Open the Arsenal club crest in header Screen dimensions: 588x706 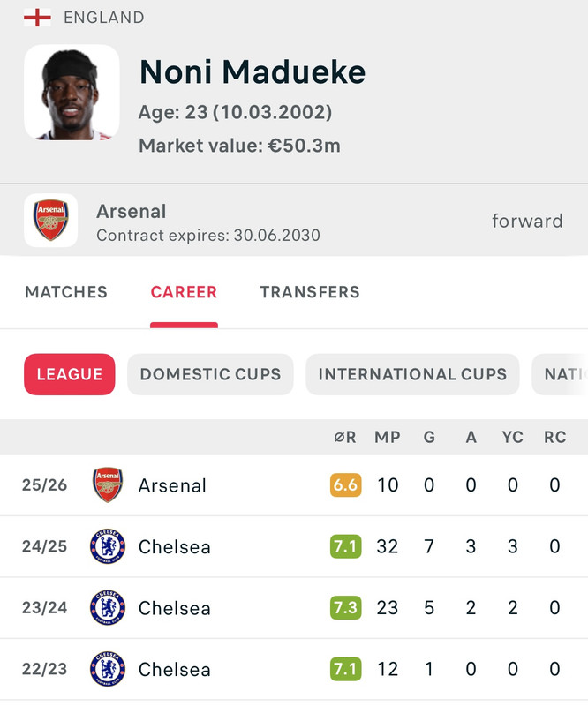coord(50,221)
